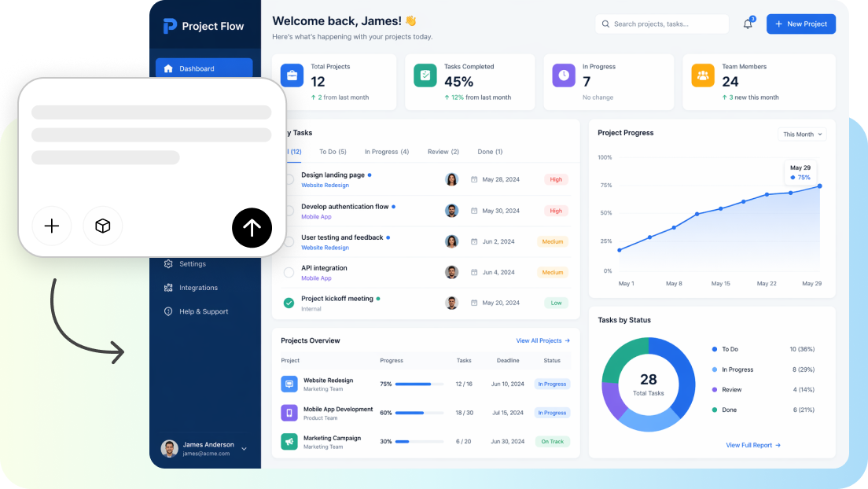
Task: Click the May 29 chart data point
Action: [x=820, y=186]
